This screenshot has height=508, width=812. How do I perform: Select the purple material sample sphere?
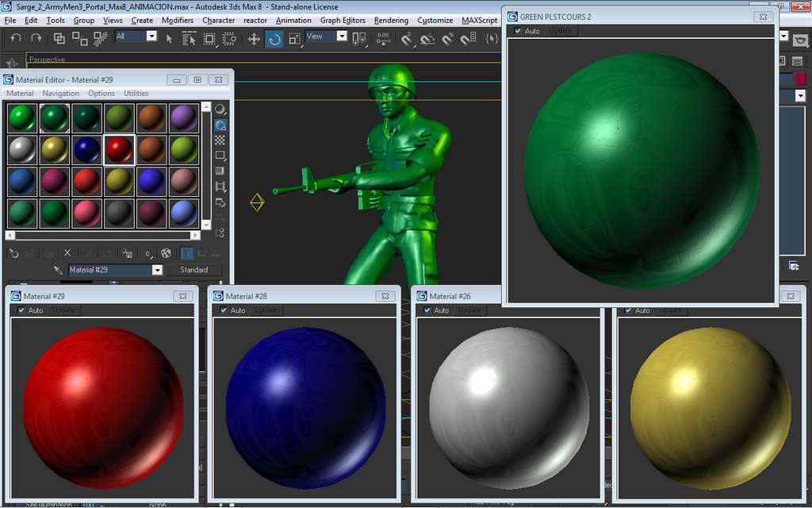pos(183,118)
